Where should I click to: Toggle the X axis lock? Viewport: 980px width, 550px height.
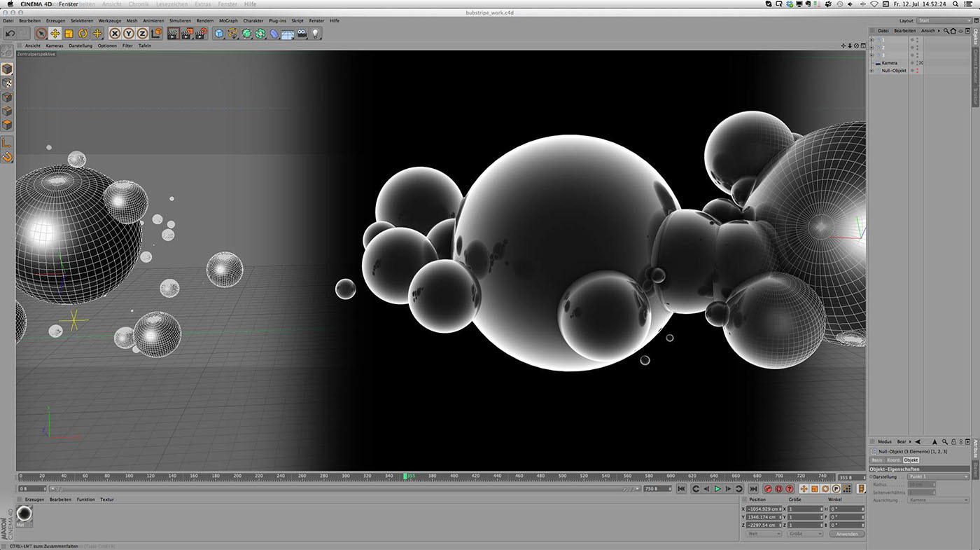115,34
